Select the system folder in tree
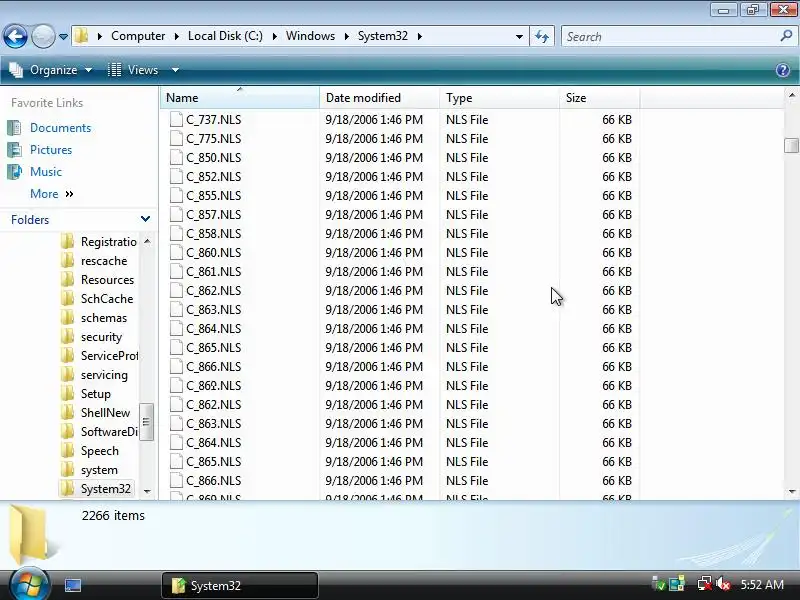The width and height of the screenshot is (800, 600). [99, 469]
